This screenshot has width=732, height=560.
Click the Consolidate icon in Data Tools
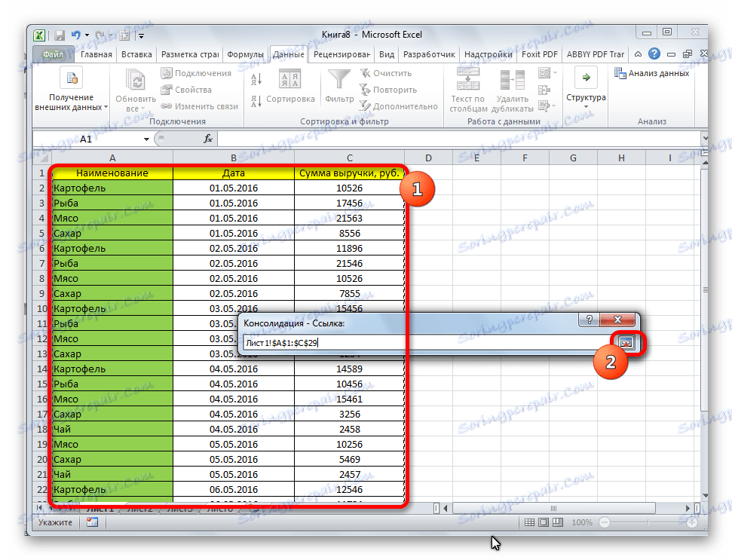click(x=544, y=90)
